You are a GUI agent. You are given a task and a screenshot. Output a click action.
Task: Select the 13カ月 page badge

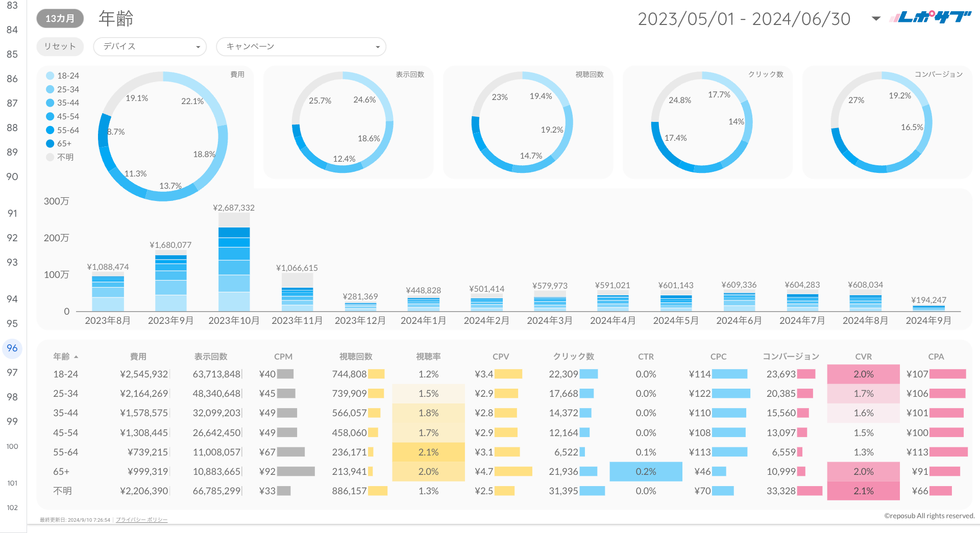60,19
